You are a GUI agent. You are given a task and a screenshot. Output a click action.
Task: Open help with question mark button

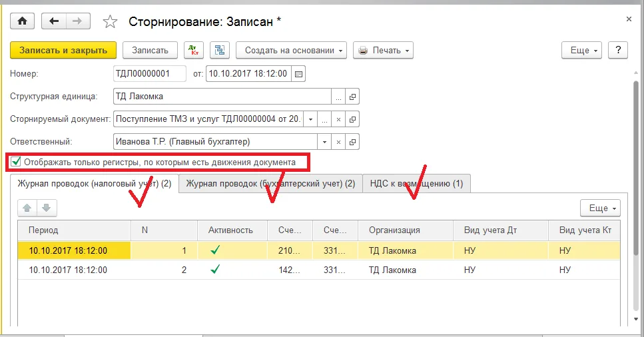point(618,50)
